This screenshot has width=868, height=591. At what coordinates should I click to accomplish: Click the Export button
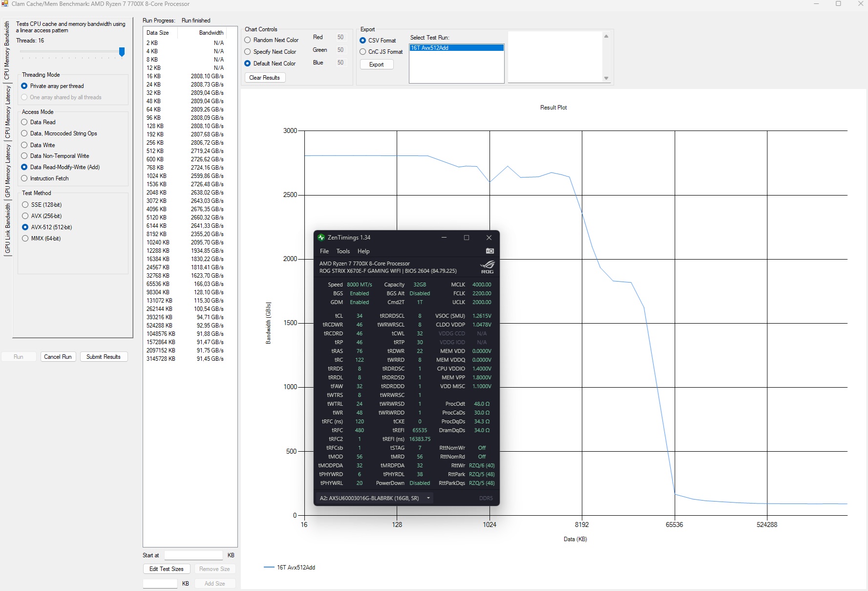pyautogui.click(x=377, y=65)
